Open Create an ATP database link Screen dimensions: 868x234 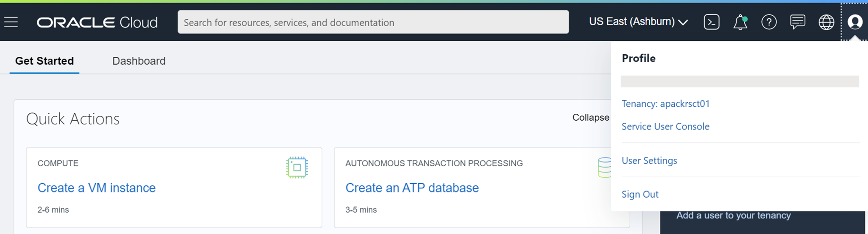click(412, 188)
